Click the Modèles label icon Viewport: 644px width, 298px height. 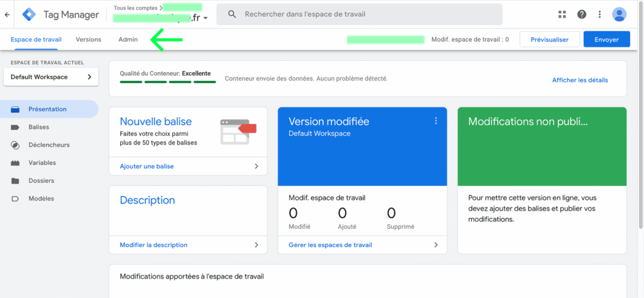(x=15, y=199)
